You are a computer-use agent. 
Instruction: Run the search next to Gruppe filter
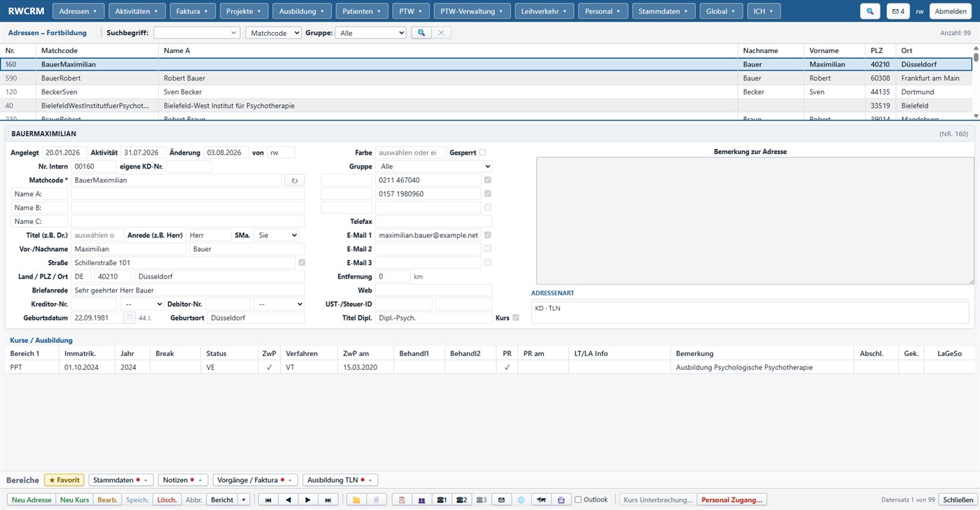click(421, 33)
